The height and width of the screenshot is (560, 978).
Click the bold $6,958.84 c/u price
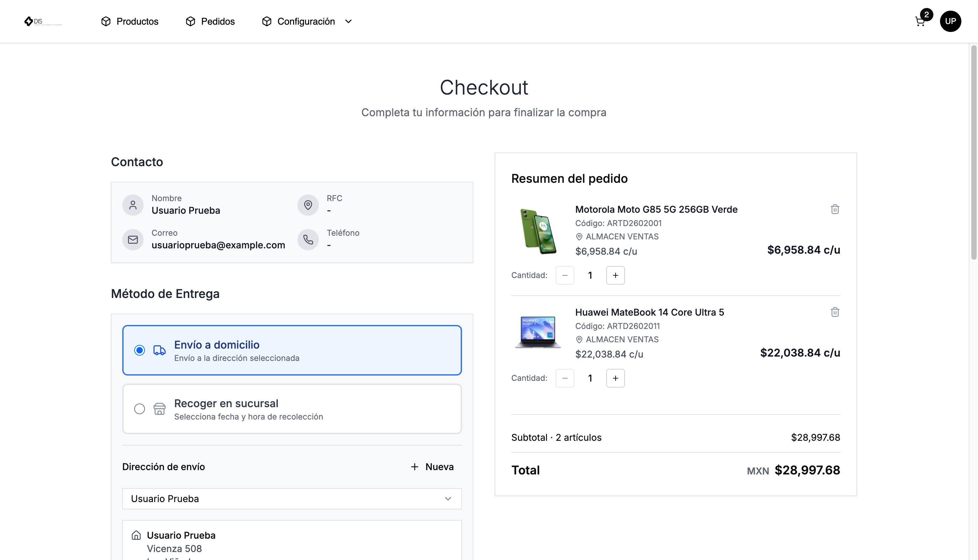[803, 250]
